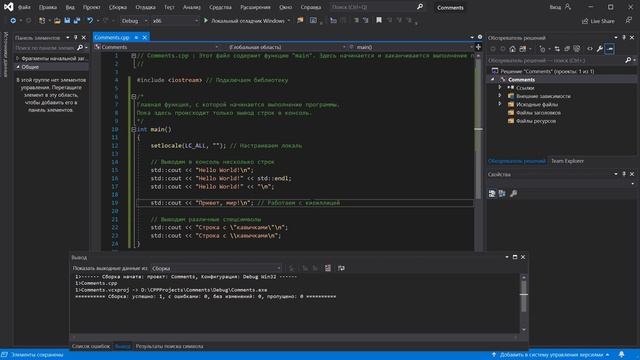This screenshot has height=360, width=640.
Task: Click Добавить в систему управления версиями
Action: point(551,355)
